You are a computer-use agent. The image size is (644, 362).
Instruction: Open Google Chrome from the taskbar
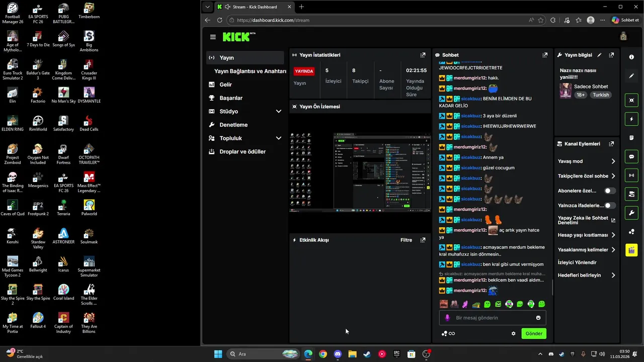pos(323,354)
